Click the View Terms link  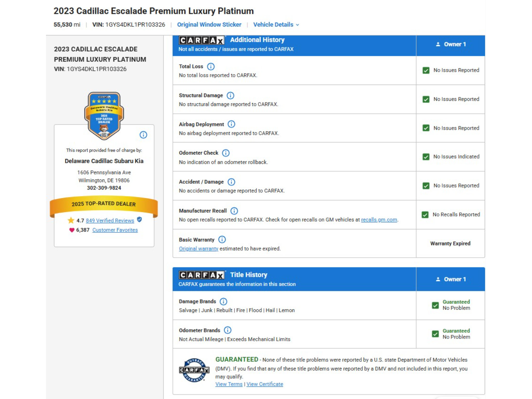[229, 384]
